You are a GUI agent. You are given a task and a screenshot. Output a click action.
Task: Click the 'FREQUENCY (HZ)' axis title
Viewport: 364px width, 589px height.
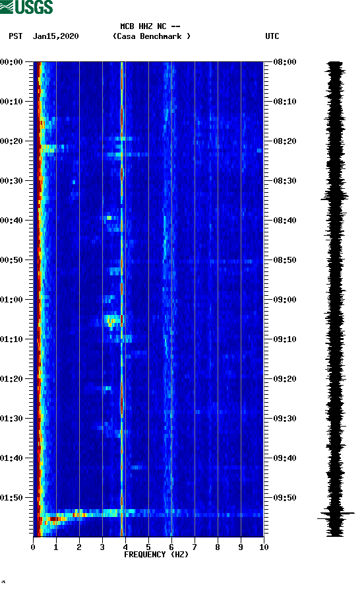156,555
